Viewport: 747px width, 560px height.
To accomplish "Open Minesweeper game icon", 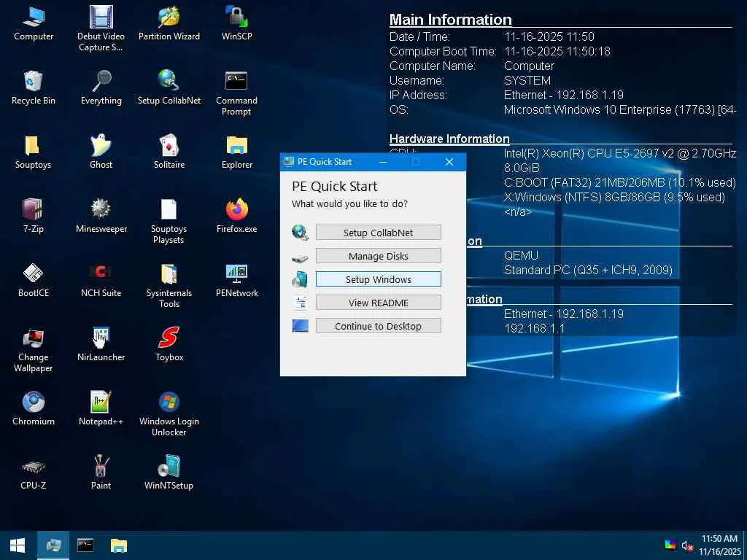I will point(101,216).
